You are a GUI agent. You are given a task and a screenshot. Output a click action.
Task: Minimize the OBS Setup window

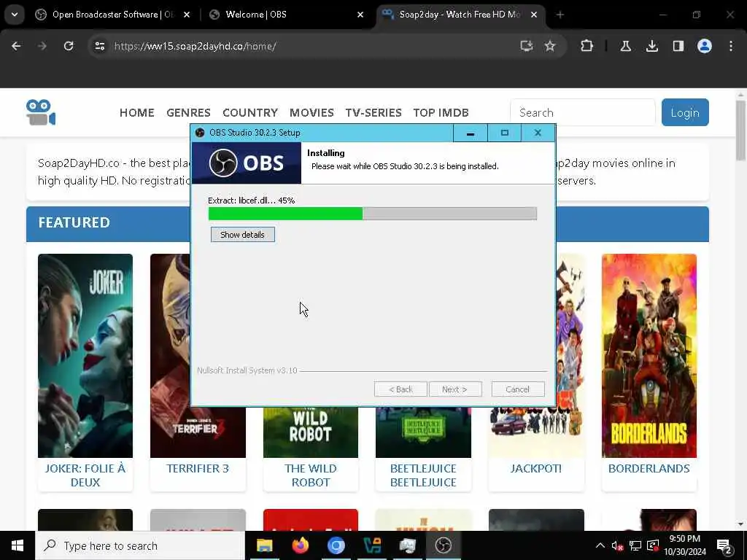pyautogui.click(x=471, y=133)
